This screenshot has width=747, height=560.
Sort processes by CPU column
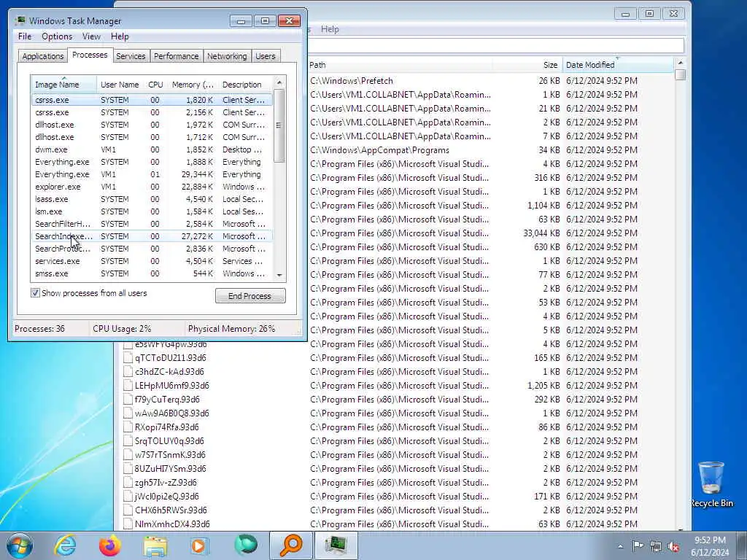155,85
